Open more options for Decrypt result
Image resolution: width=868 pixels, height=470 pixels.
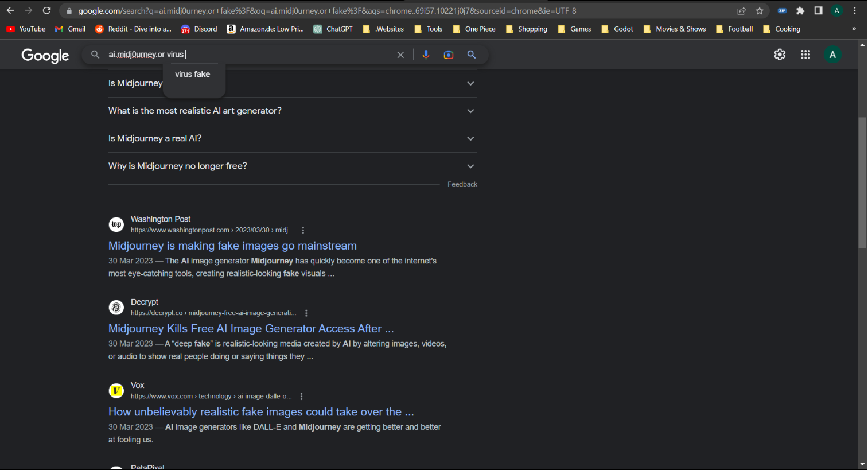pyautogui.click(x=306, y=313)
